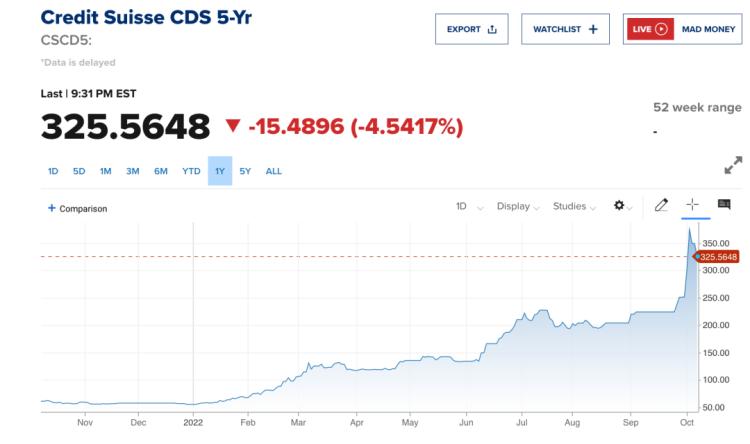Click the EXPORT button
Image resolution: width=750 pixels, height=444 pixels.
click(x=471, y=29)
